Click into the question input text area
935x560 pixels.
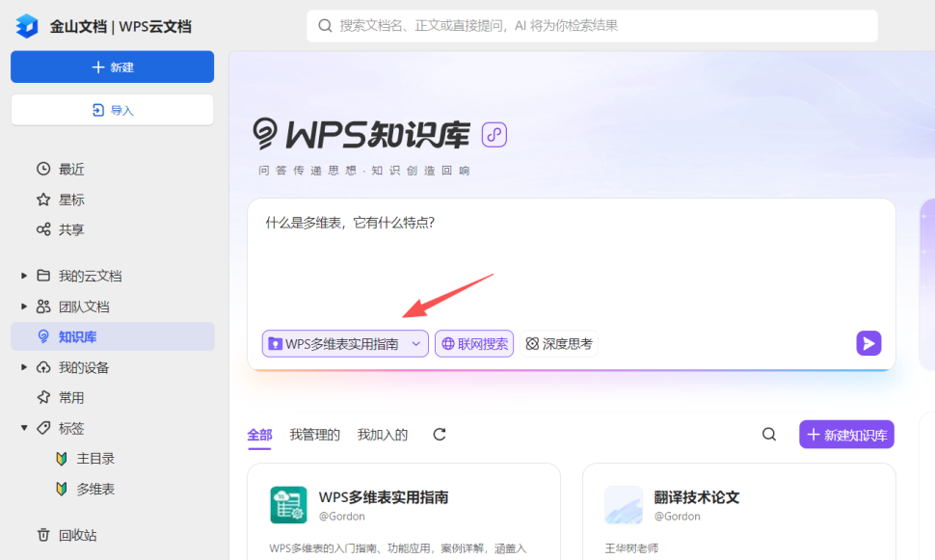coord(572,262)
